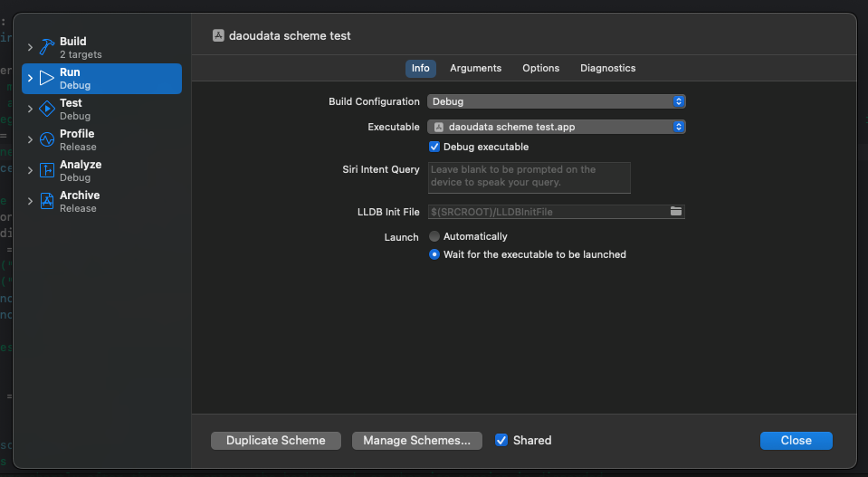This screenshot has height=477, width=868.
Task: Click the 'daoudata scheme test' title text
Action: [290, 36]
